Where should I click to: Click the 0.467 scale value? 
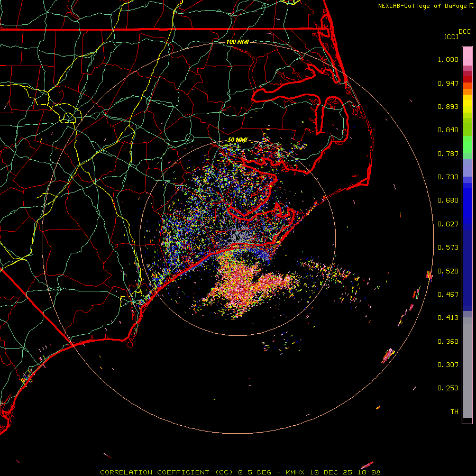point(448,295)
